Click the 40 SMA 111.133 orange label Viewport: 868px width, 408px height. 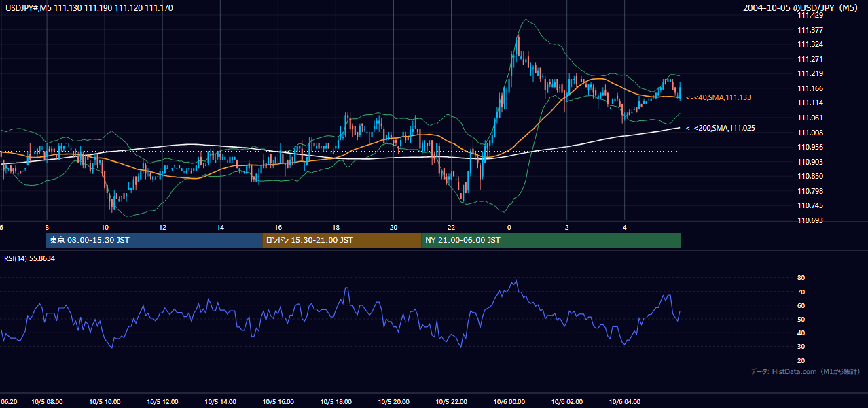tap(719, 98)
